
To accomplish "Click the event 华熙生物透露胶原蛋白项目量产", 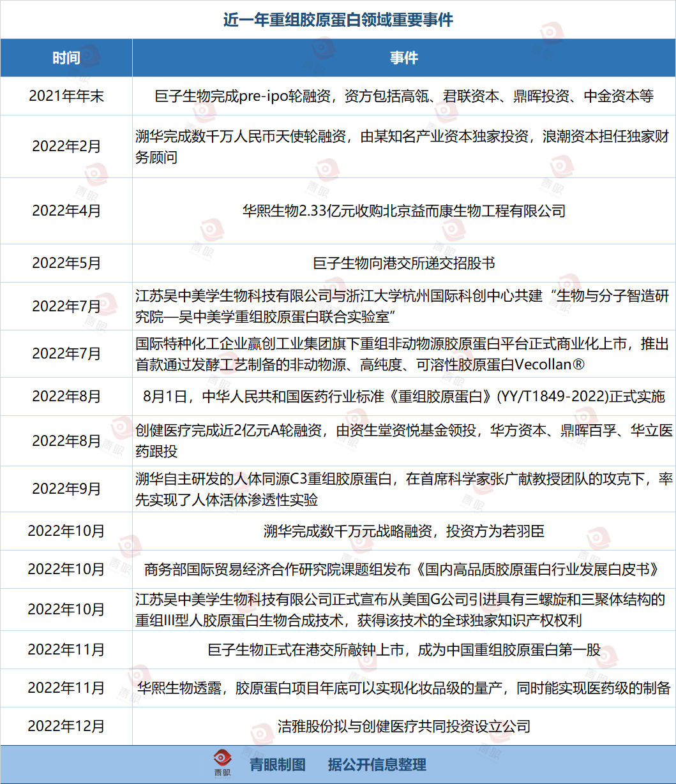I will coord(404,688).
